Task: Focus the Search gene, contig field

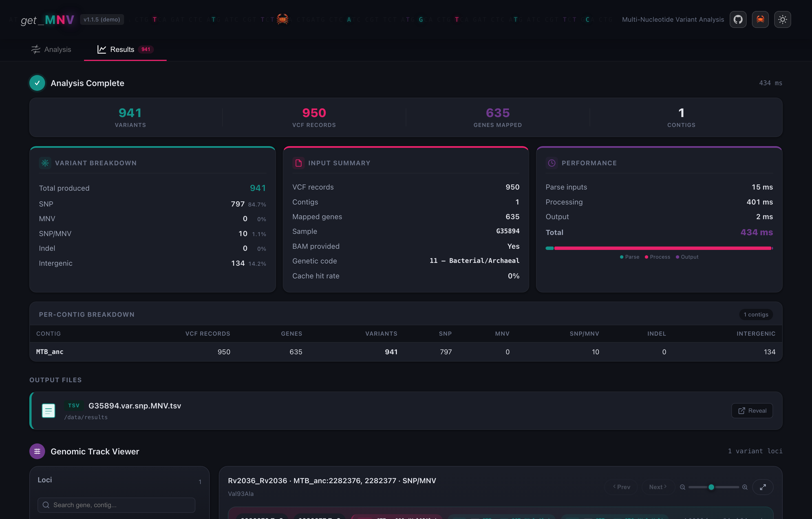Action: pos(116,505)
